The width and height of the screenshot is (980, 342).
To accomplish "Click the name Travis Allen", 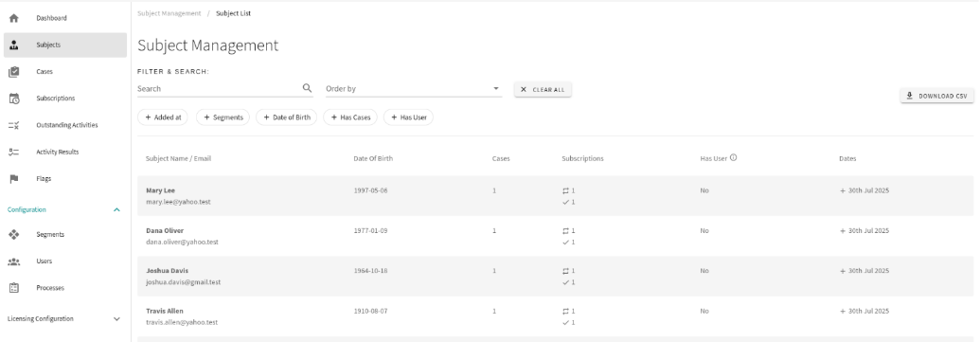I will tap(165, 311).
